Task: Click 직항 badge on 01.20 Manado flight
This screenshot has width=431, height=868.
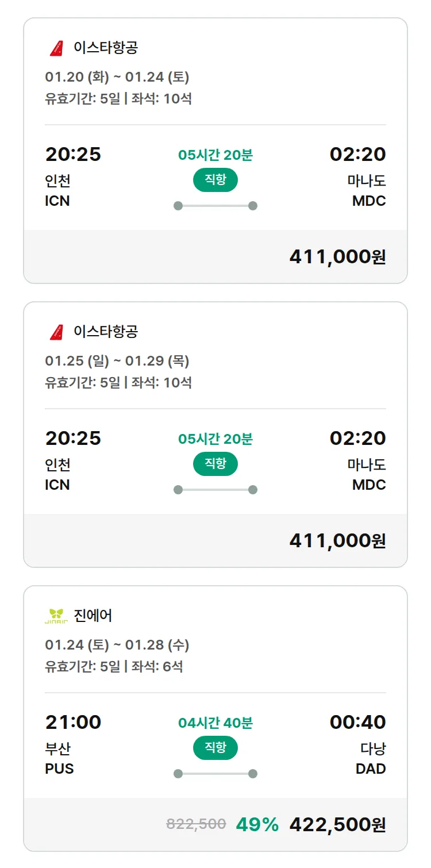Action: [215, 180]
